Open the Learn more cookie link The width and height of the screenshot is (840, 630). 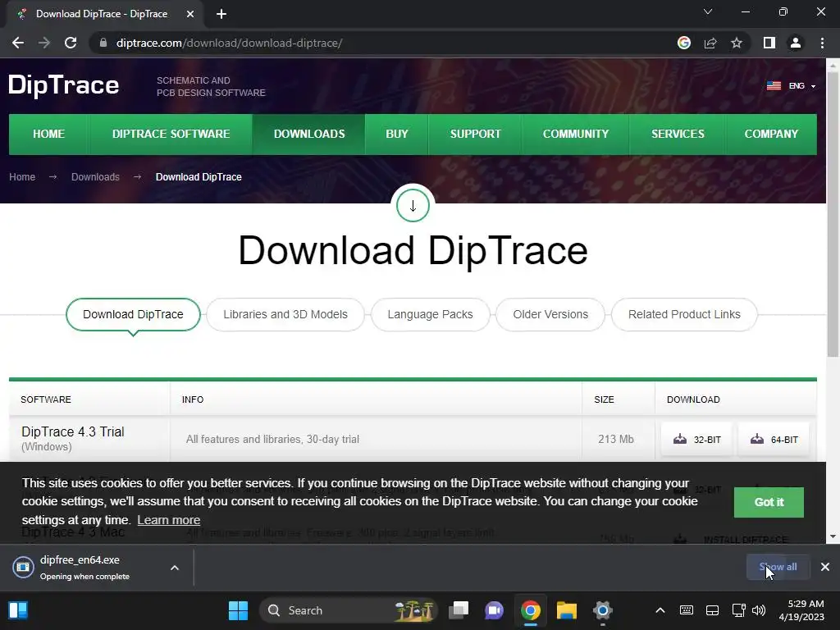[169, 519]
